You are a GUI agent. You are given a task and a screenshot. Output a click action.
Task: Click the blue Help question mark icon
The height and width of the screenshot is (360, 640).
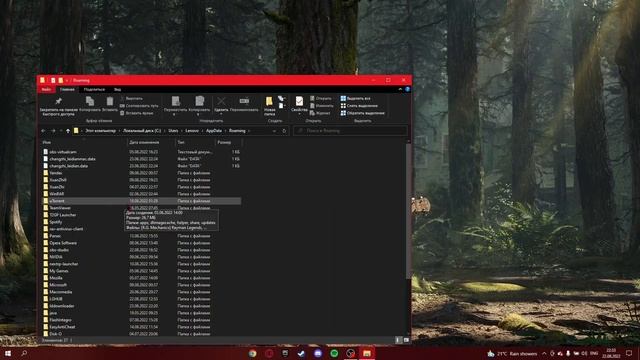[407, 89]
